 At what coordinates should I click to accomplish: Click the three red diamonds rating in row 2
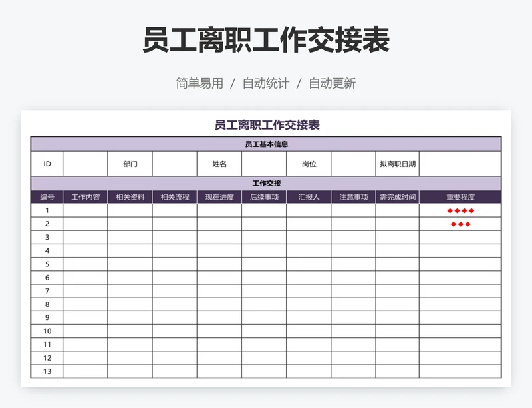460,224
